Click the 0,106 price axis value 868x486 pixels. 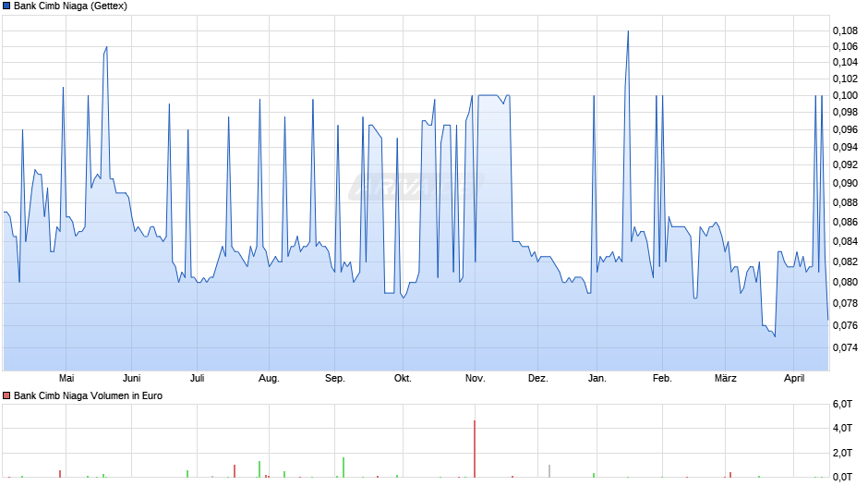tap(845, 46)
